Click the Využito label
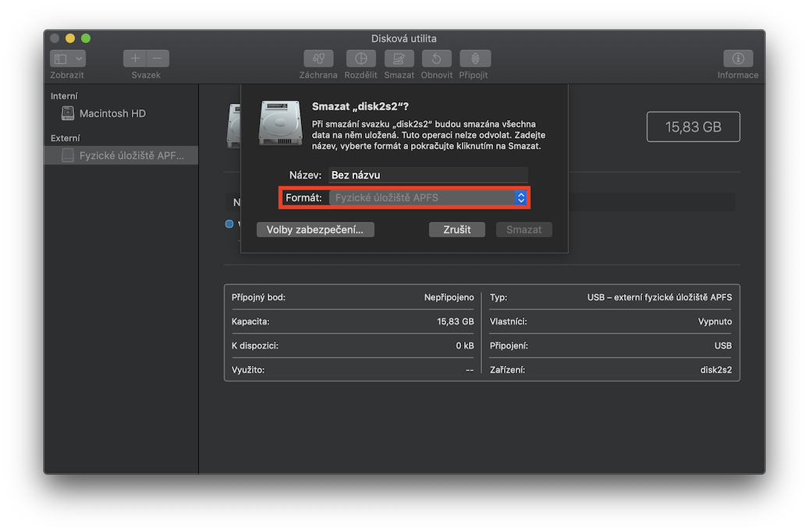Image resolution: width=809 pixels, height=532 pixels. [x=248, y=370]
